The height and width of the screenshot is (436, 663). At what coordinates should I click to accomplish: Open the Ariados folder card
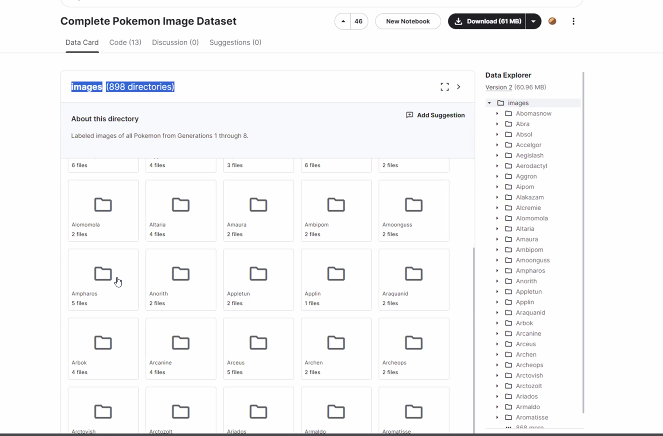tap(258, 411)
